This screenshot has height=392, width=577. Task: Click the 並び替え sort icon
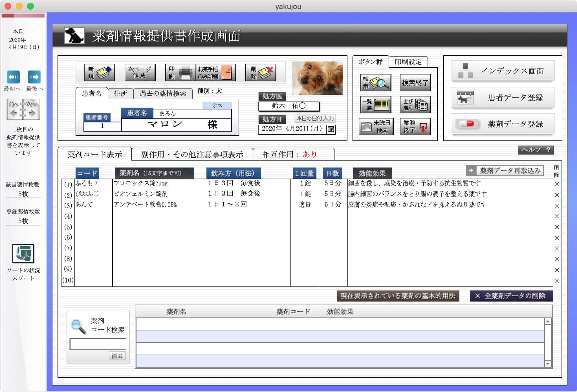coord(415,105)
